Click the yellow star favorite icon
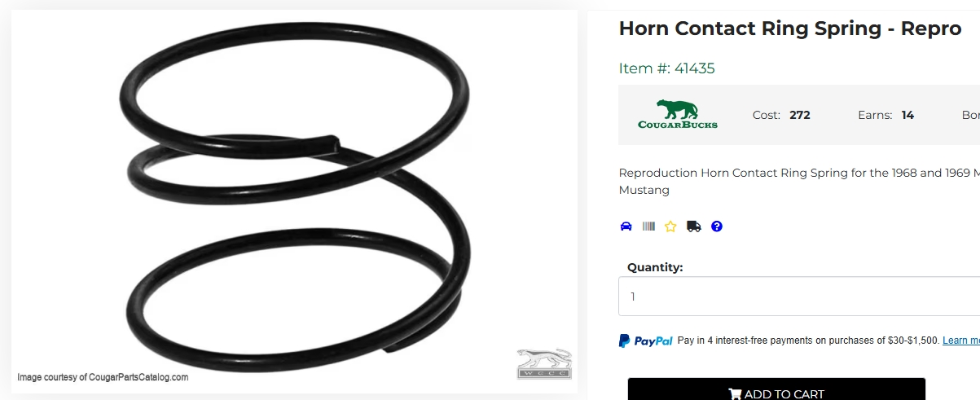The height and width of the screenshot is (400, 980). (670, 226)
